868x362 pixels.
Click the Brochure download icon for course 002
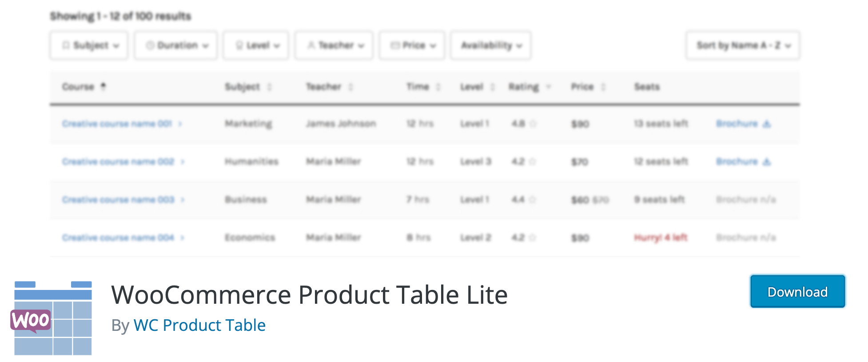click(766, 162)
